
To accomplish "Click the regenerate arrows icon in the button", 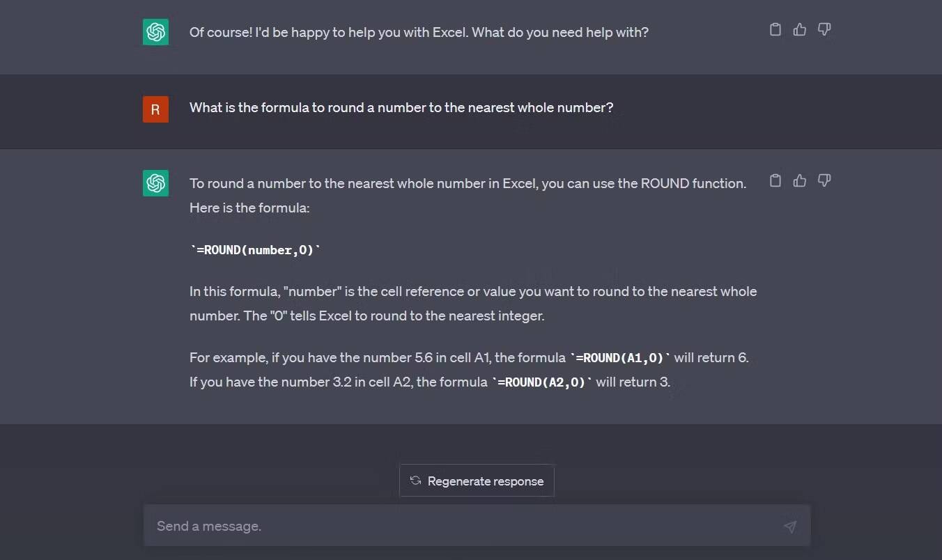I will pos(415,481).
